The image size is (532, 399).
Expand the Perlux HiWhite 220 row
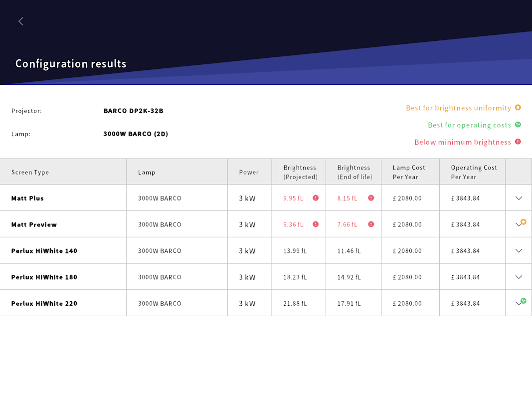tap(518, 303)
